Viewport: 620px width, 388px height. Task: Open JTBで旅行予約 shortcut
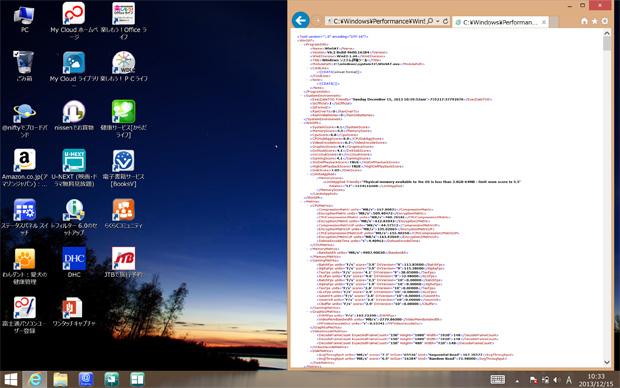pyautogui.click(x=124, y=262)
